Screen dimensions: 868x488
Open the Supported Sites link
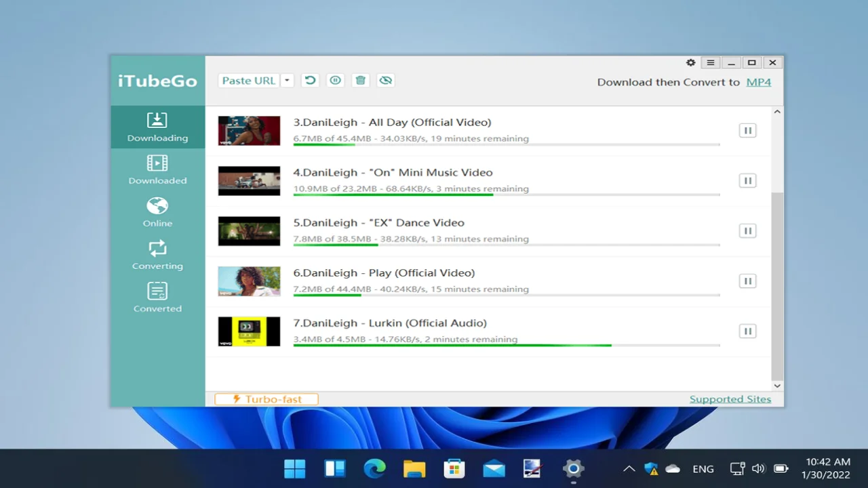pyautogui.click(x=730, y=399)
